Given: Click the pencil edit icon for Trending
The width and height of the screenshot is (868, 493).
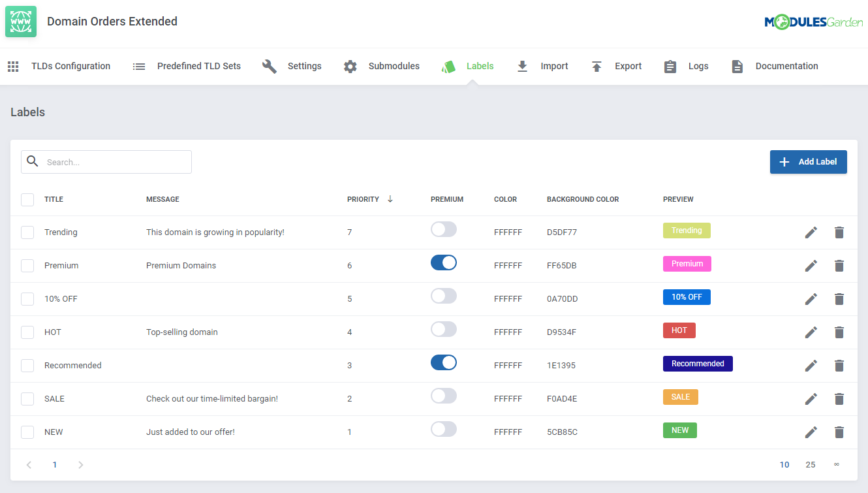Looking at the screenshot, I should click(x=811, y=232).
